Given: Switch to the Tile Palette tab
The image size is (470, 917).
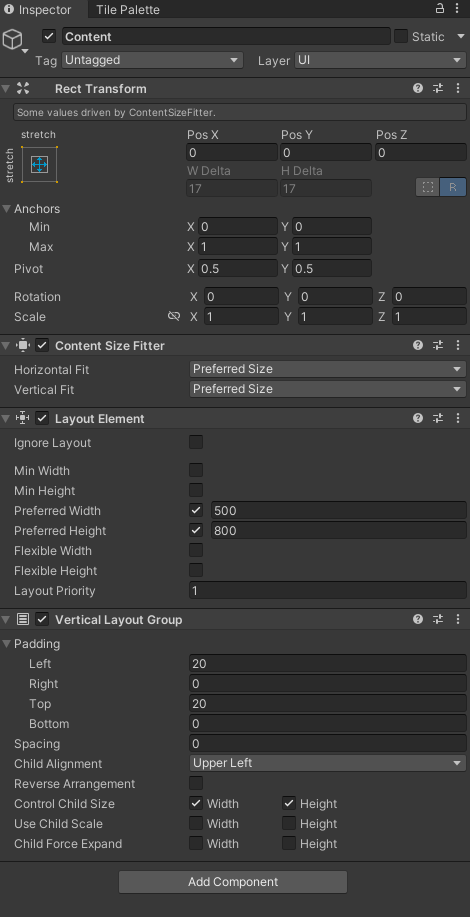Looking at the screenshot, I should (127, 9).
